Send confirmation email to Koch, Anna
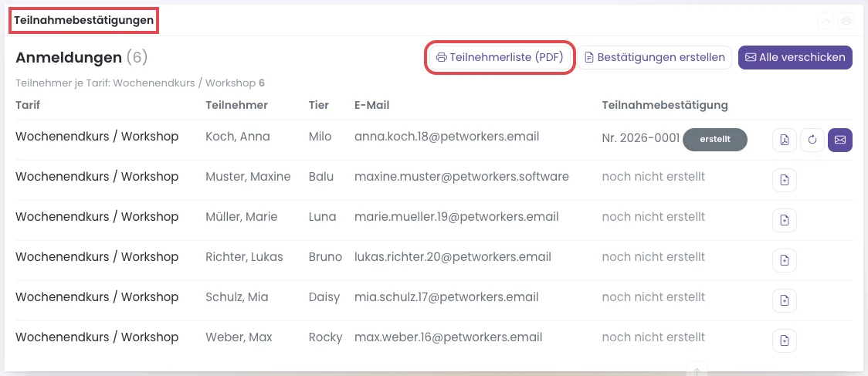 click(839, 140)
